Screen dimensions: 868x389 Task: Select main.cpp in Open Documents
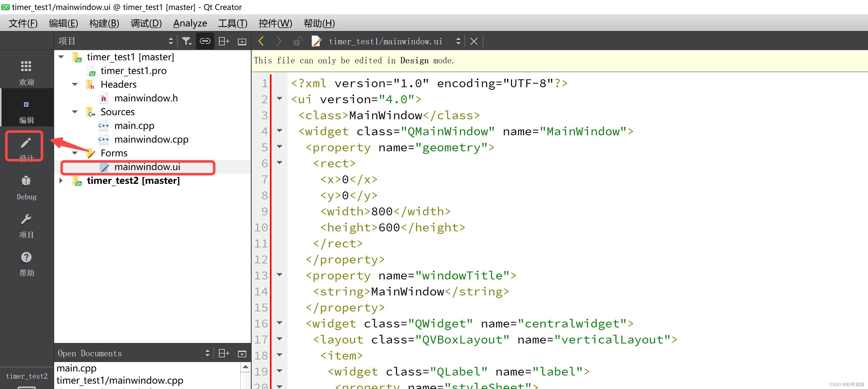pyautogui.click(x=77, y=368)
